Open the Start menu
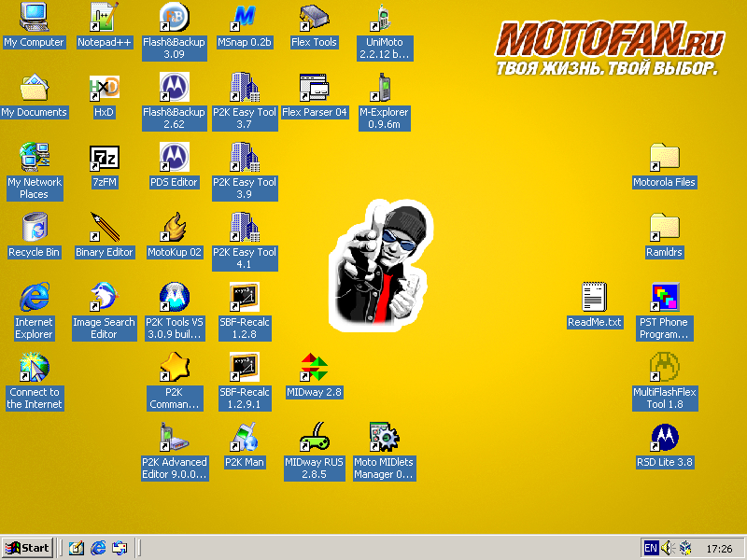Screen dimensions: 747x560 27,548
